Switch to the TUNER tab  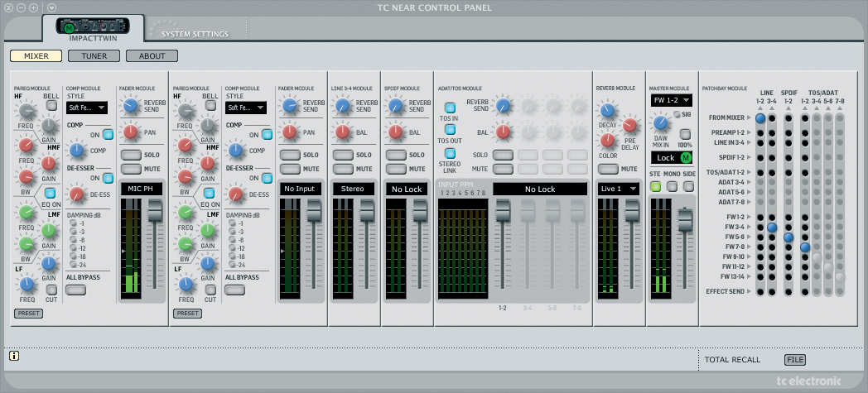(x=94, y=55)
